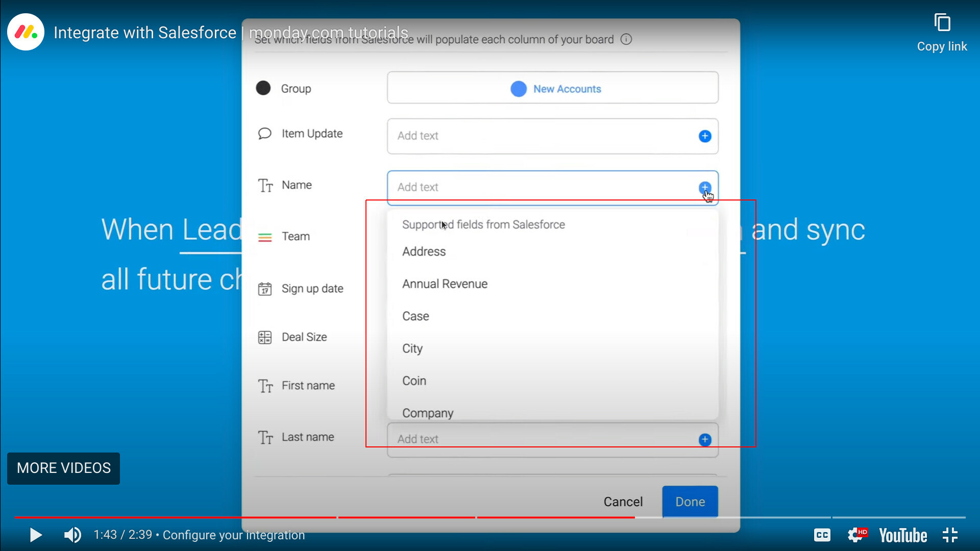Viewport: 980px width, 551px height.
Task: Select the New Accounts group field
Action: pos(553,88)
